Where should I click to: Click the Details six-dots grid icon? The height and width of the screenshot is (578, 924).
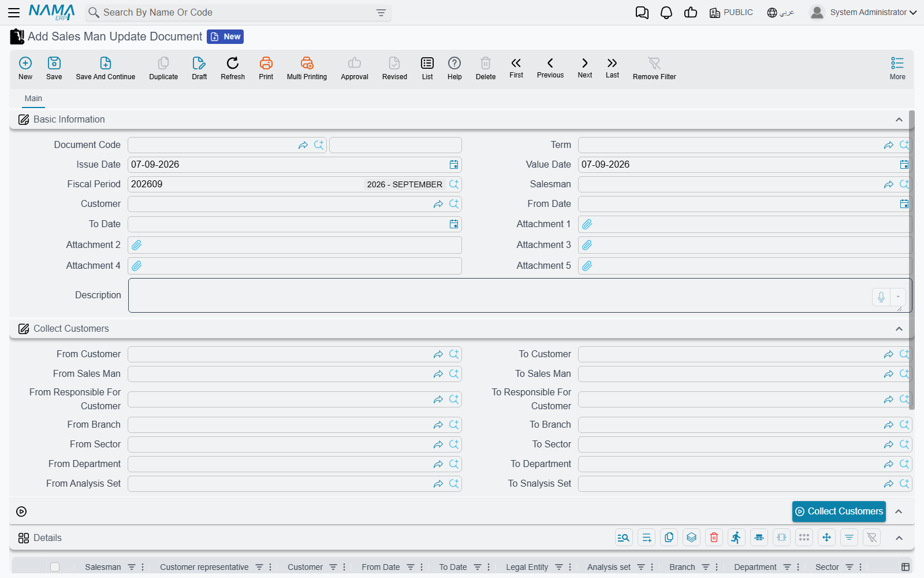pos(804,538)
